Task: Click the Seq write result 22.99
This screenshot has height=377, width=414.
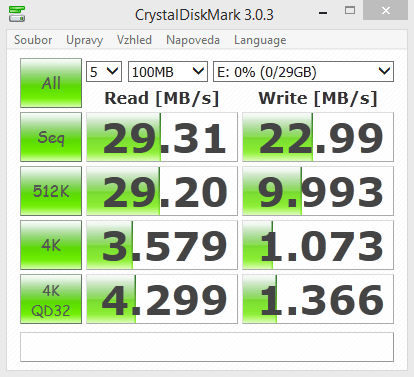Action: pyautogui.click(x=318, y=137)
